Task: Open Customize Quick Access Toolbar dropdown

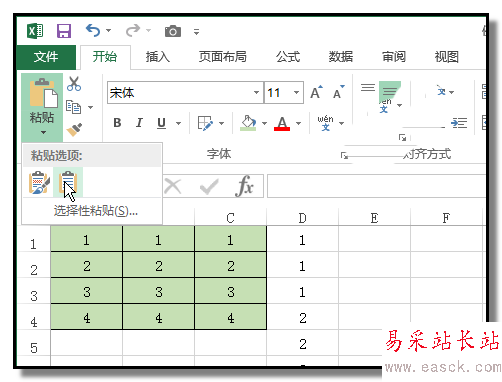Action: [196, 32]
